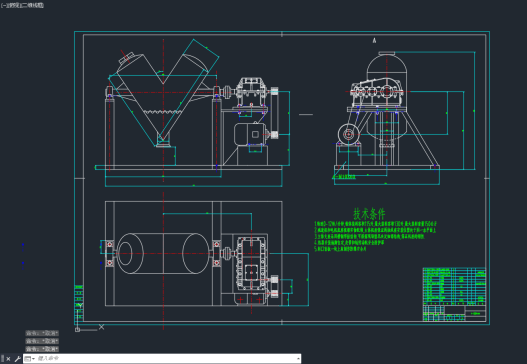Grab the command line drag grip
Image resolution: width=527 pixels, height=364 pixels.
click(3, 359)
